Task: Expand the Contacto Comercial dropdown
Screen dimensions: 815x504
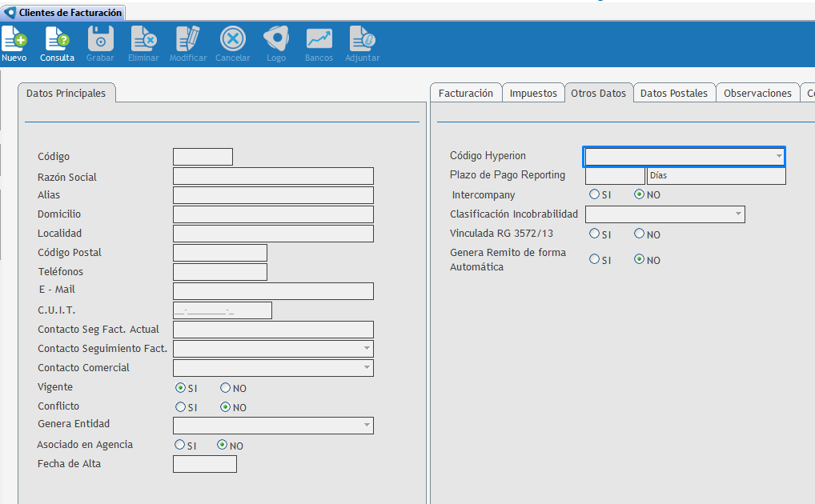Action: 367,367
